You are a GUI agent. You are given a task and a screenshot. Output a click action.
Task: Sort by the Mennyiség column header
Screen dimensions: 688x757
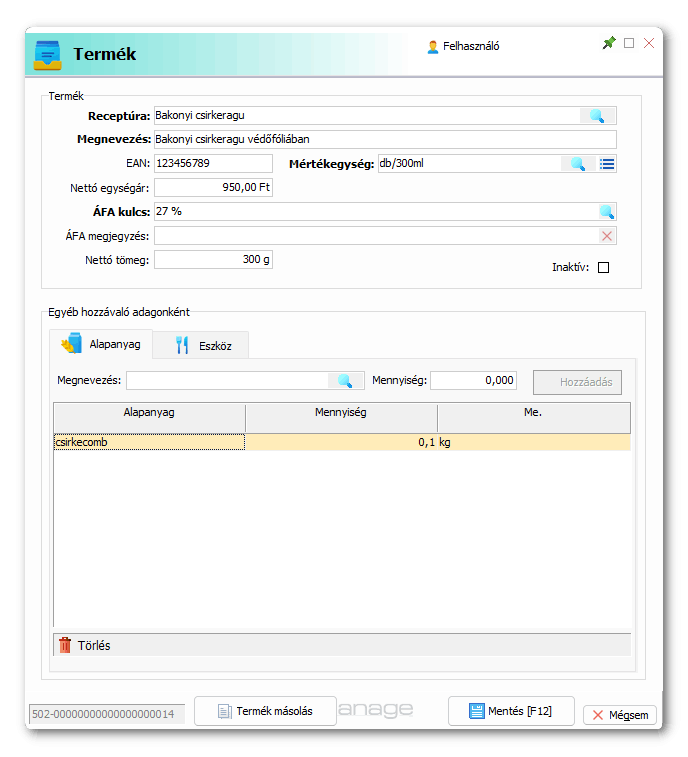tap(341, 412)
